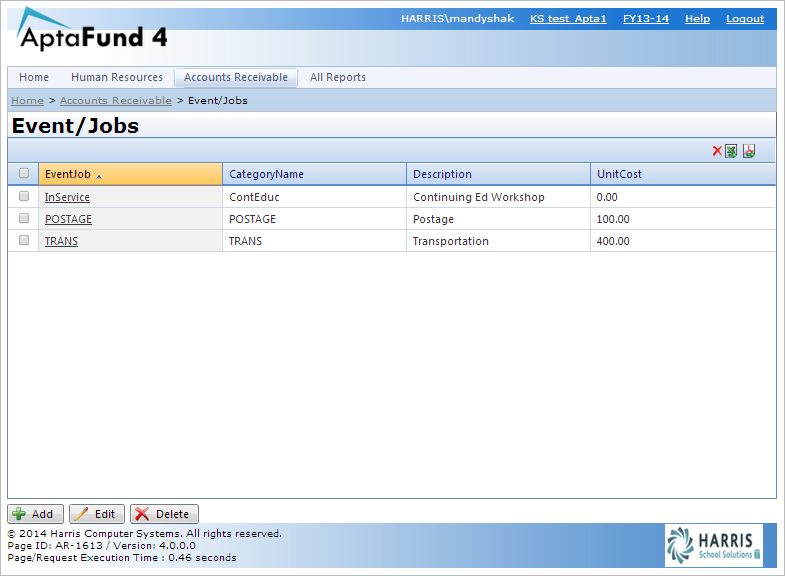Open the InService event link

coord(67,197)
